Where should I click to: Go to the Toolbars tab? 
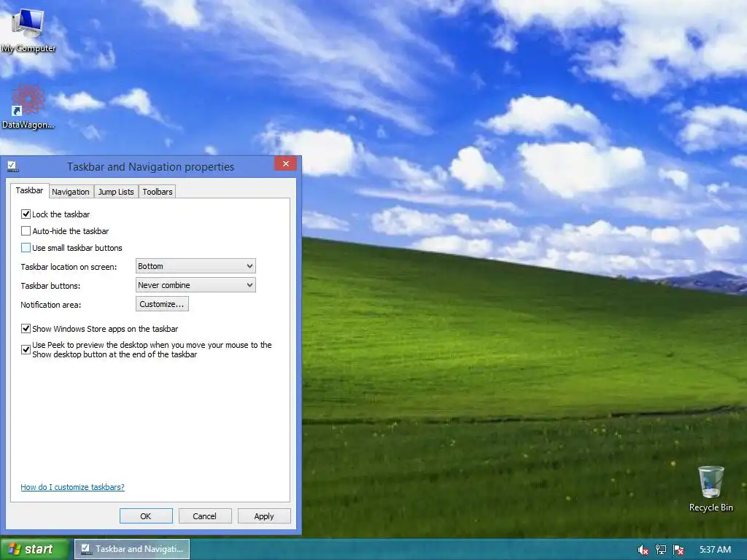pos(158,192)
